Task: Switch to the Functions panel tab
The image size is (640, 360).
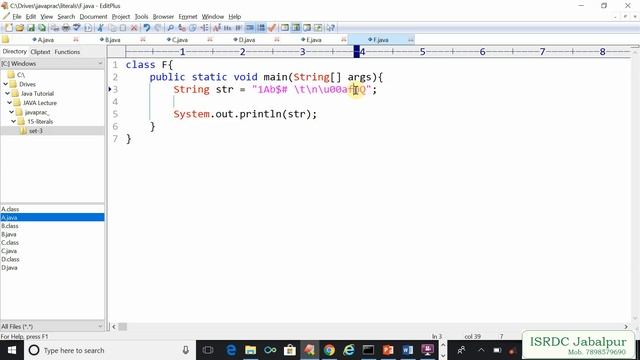Action: coord(67,52)
